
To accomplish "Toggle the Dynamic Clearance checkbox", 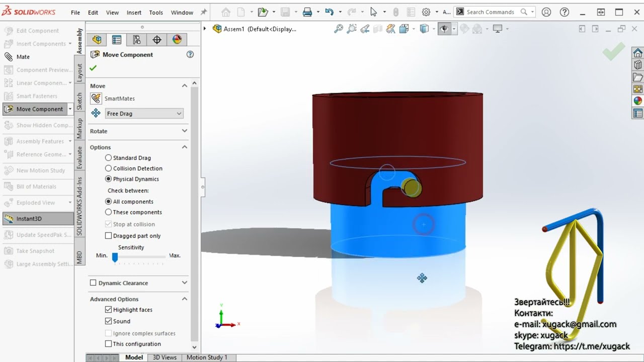I will [x=93, y=283].
